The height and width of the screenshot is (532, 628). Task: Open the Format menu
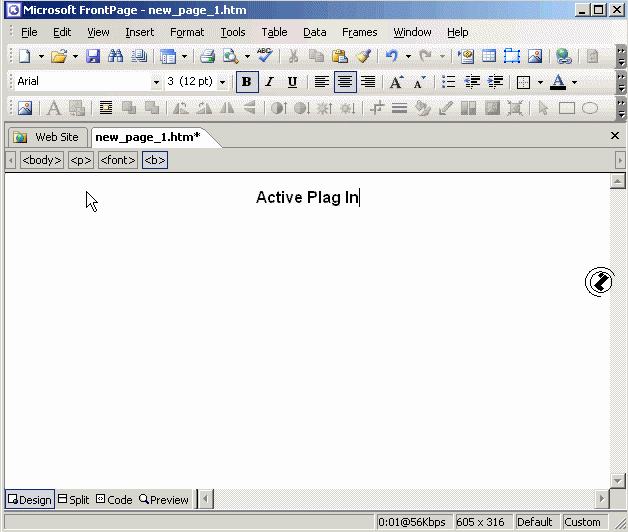[187, 32]
